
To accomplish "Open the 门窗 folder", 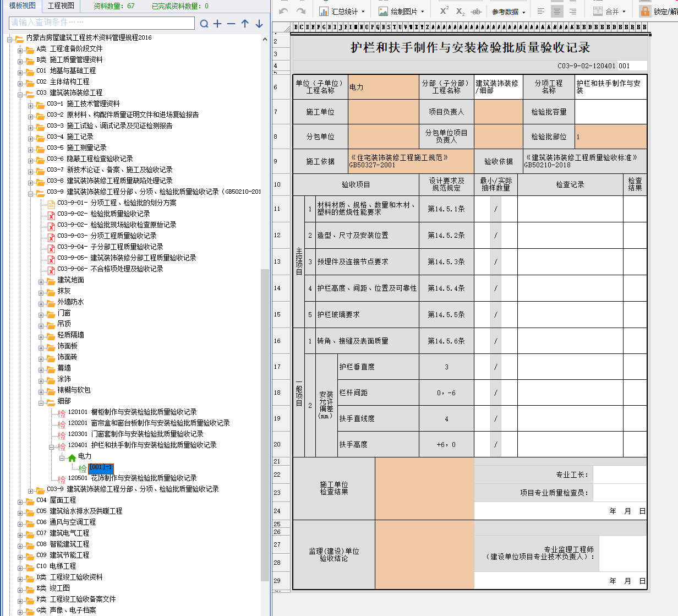I will [x=64, y=313].
